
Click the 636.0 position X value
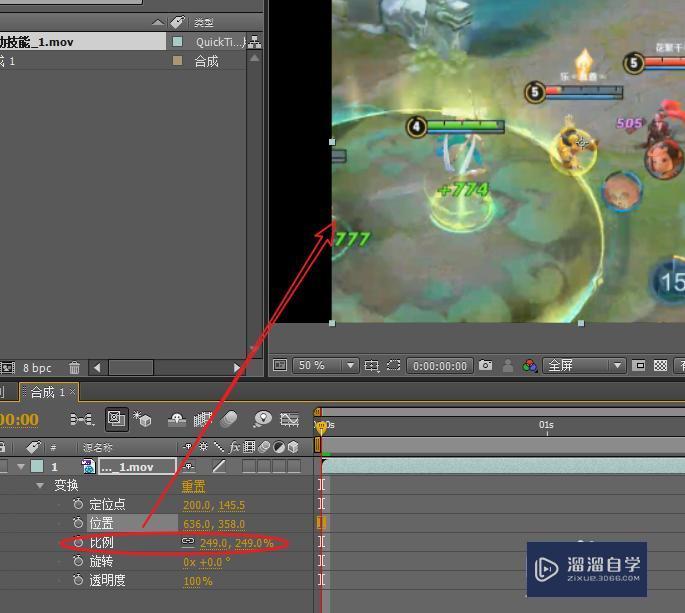point(196,524)
